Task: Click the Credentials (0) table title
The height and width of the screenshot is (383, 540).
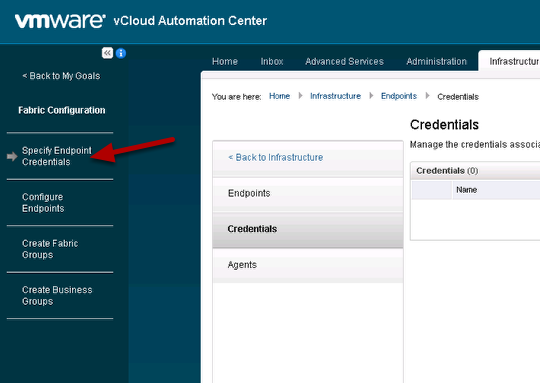Action: [447, 170]
